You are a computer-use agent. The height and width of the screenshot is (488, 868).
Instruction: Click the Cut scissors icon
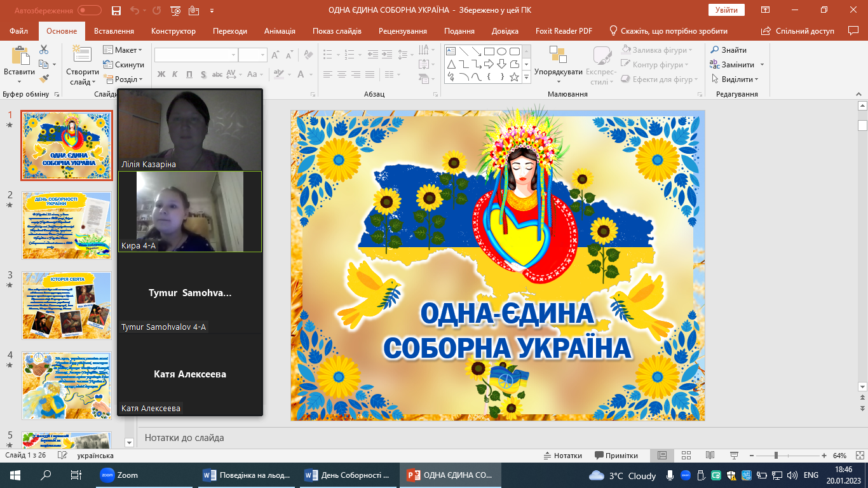[x=44, y=50]
